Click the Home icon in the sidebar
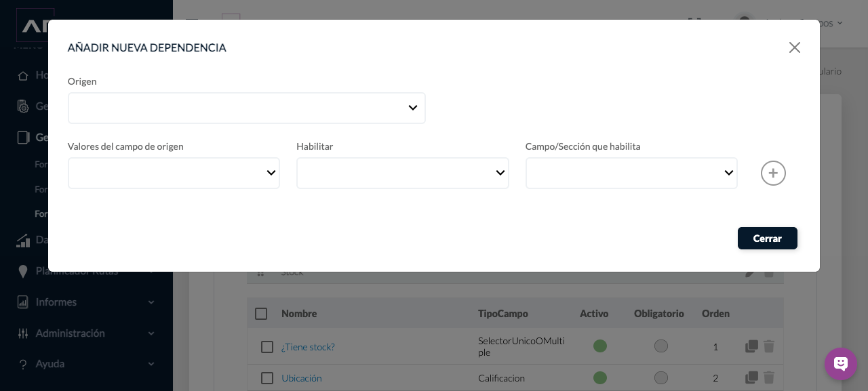 tap(23, 75)
